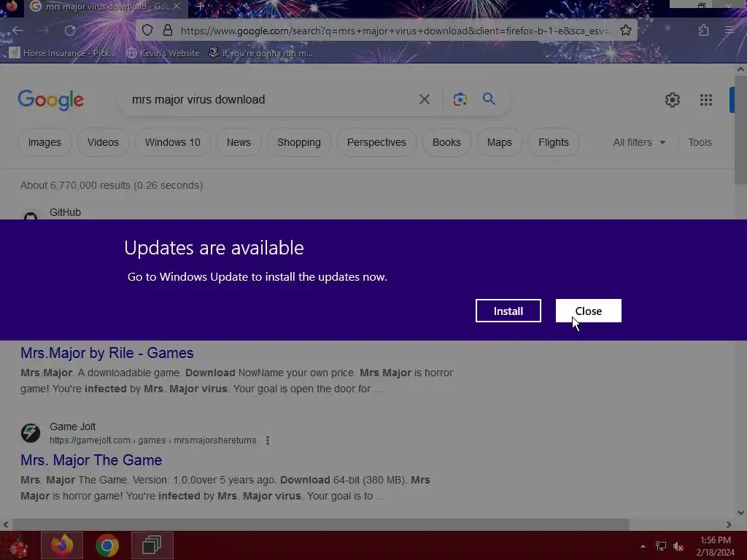
Task: Launch Chrome from the taskbar
Action: click(107, 545)
